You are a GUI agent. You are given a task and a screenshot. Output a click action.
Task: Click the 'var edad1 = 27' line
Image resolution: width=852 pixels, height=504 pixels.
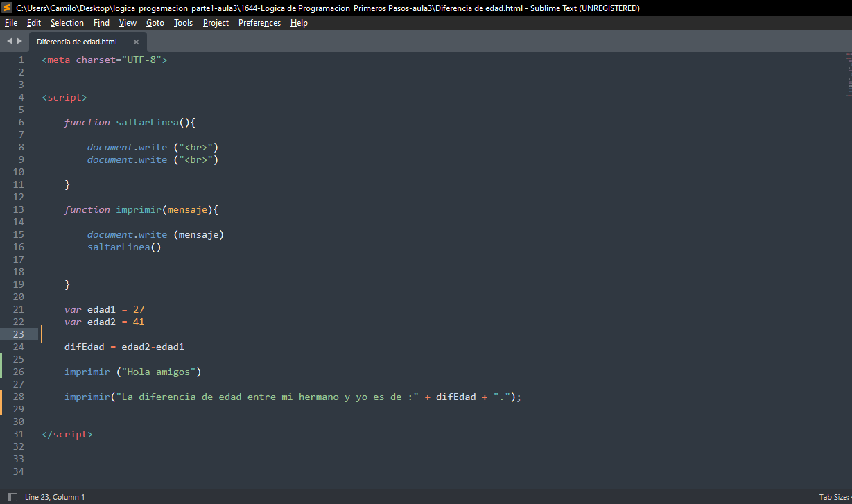click(x=105, y=309)
